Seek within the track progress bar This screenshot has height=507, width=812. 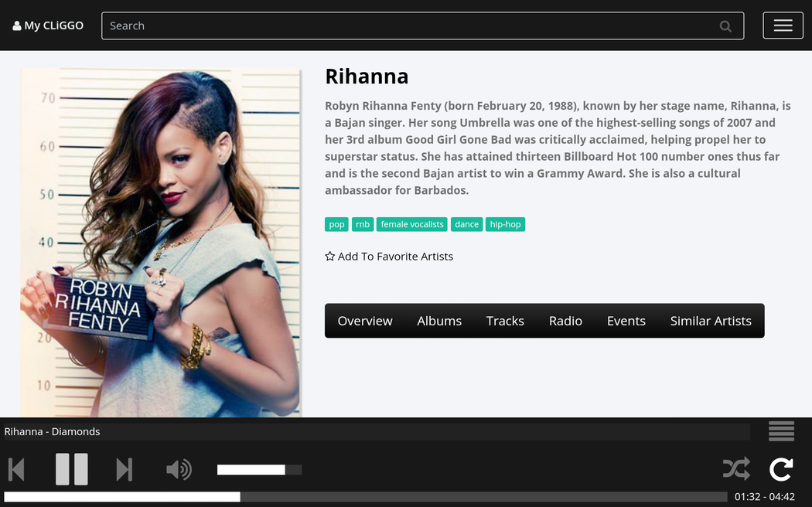(365, 497)
